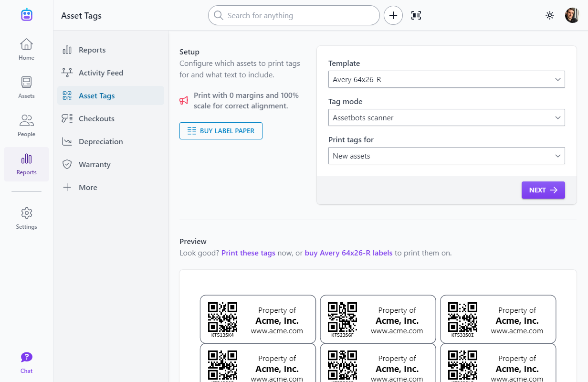Open Activity Feed report
Viewport: 588px width, 382px height.
pyautogui.click(x=110, y=73)
